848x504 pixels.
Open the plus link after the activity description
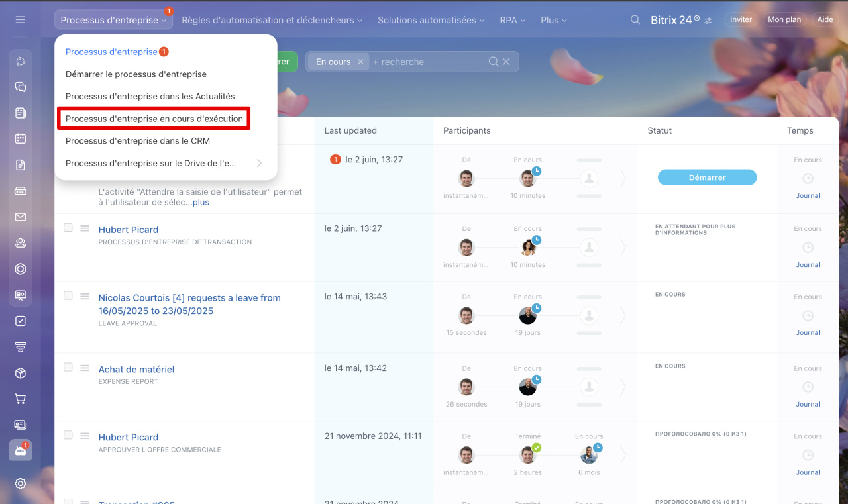tap(201, 203)
